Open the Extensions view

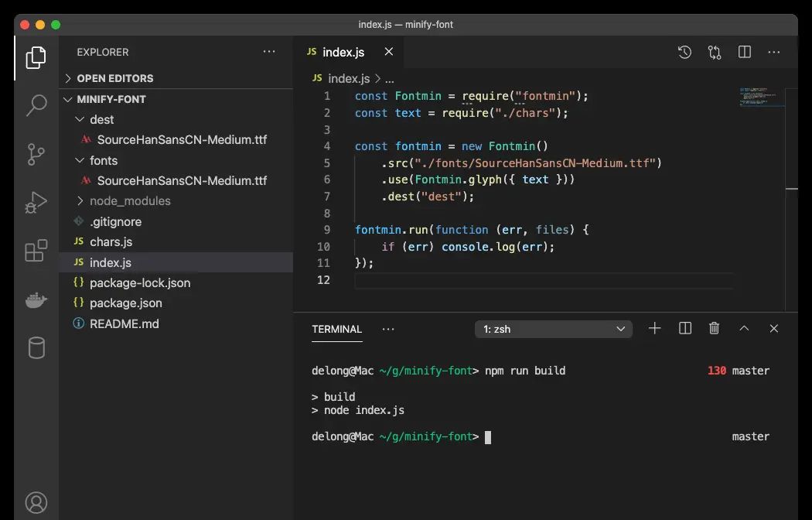tap(36, 251)
